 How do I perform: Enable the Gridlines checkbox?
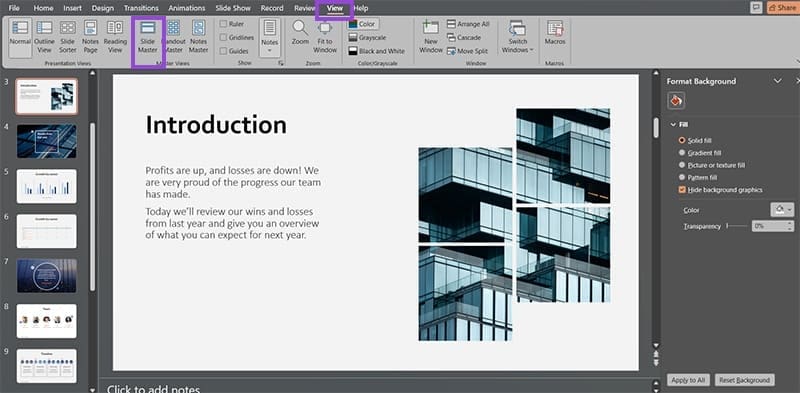tap(223, 37)
